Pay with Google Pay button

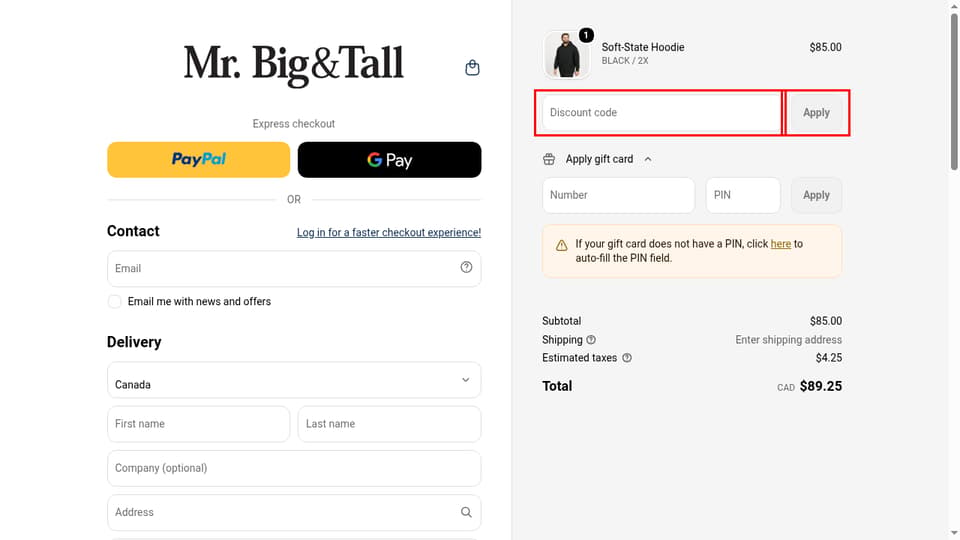389,160
